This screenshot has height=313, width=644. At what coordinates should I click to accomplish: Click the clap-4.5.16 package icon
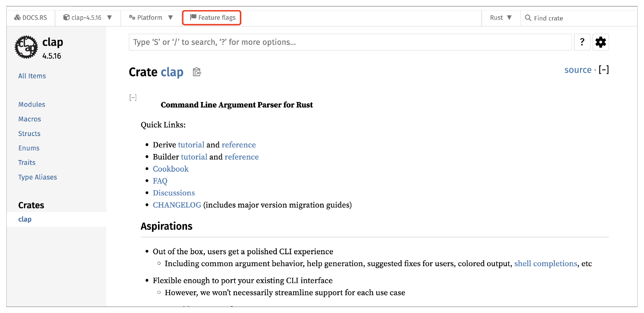click(66, 17)
